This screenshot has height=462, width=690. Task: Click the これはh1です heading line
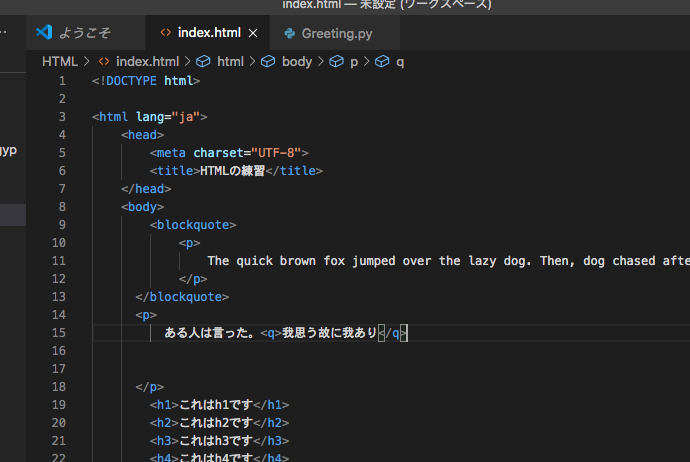219,405
